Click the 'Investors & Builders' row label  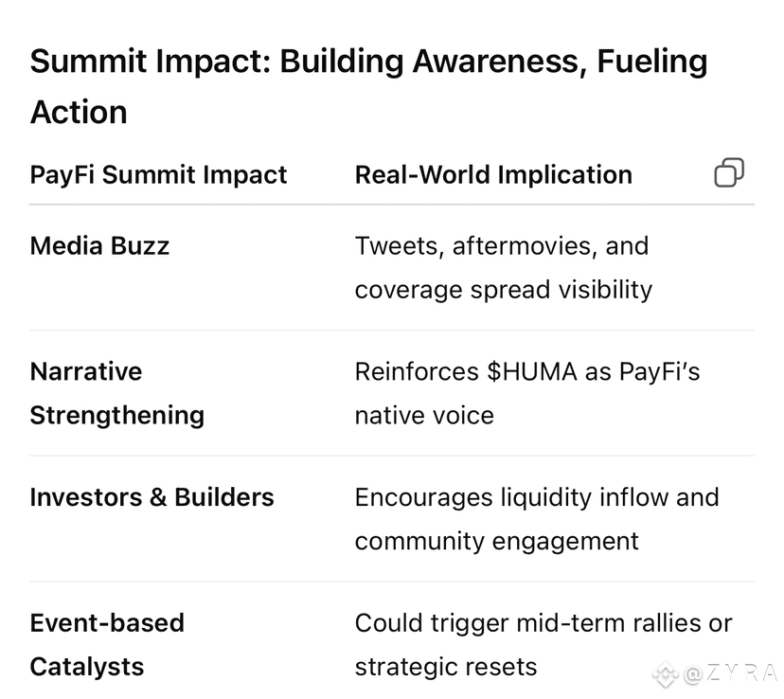(152, 497)
